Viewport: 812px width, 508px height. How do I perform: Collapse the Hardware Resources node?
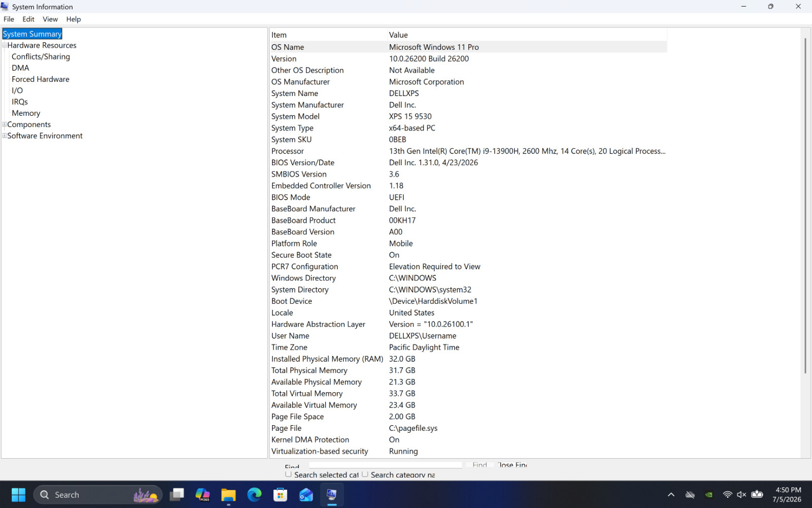tap(5, 45)
